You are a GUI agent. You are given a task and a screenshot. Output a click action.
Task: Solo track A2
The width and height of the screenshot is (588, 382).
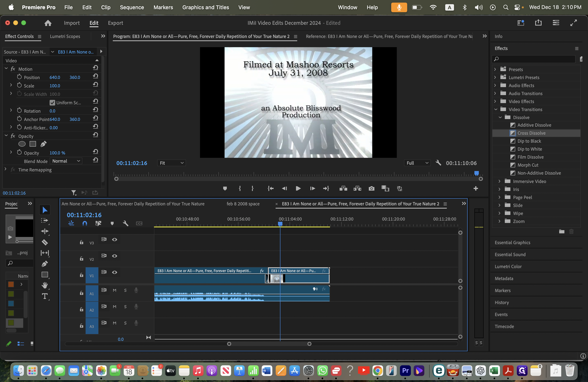tap(125, 306)
